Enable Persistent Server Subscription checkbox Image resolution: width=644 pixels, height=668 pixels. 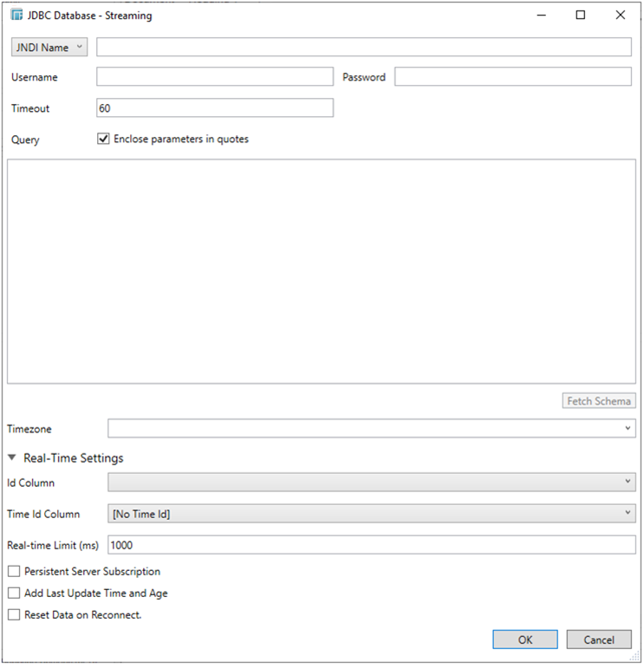(14, 572)
